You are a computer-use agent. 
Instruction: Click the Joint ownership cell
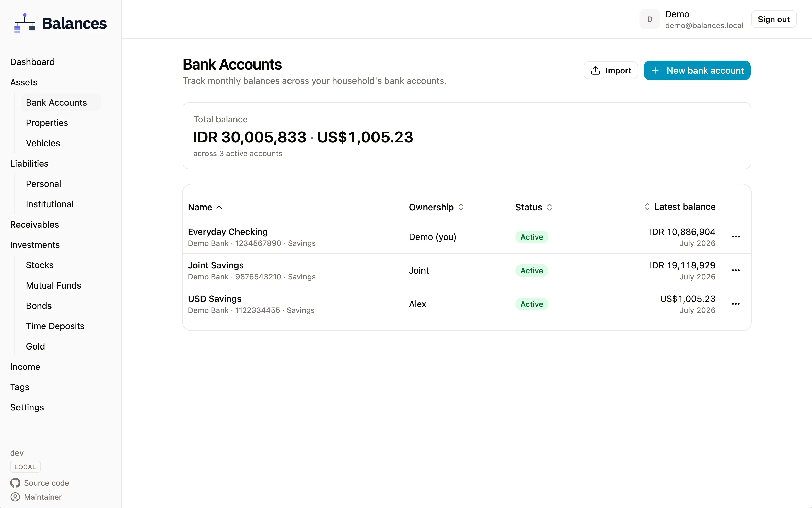pyautogui.click(x=419, y=271)
